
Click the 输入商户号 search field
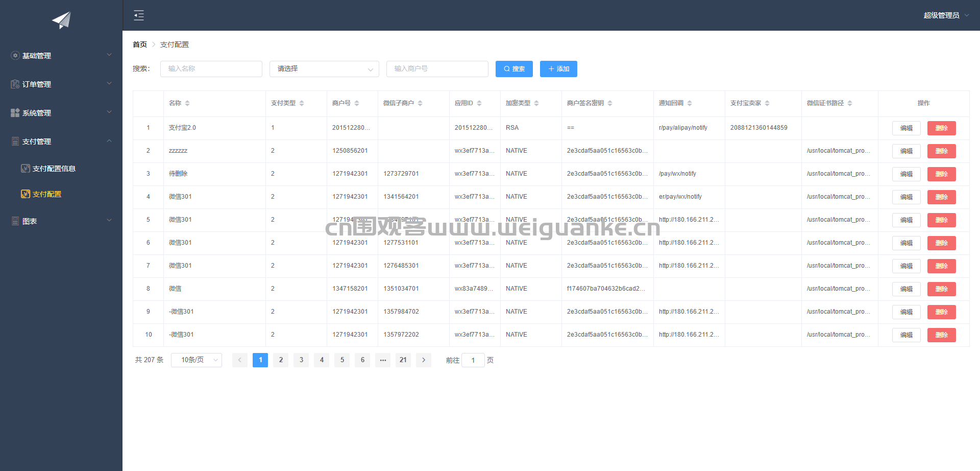click(x=437, y=69)
